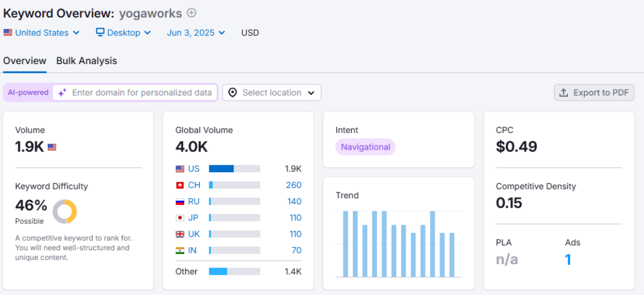Click the Ads count value 1
The image size is (644, 295).
568,260
